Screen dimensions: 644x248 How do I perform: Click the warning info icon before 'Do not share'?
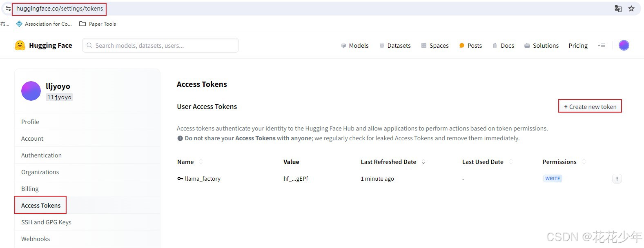tap(180, 138)
